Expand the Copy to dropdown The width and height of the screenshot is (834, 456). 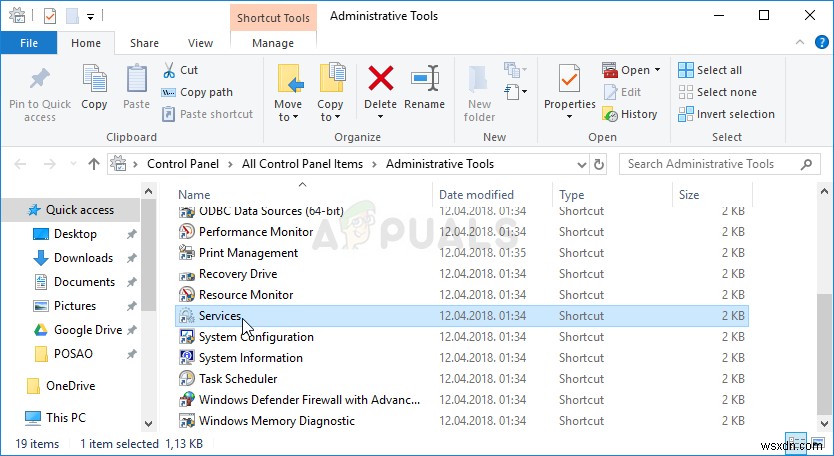point(329,117)
